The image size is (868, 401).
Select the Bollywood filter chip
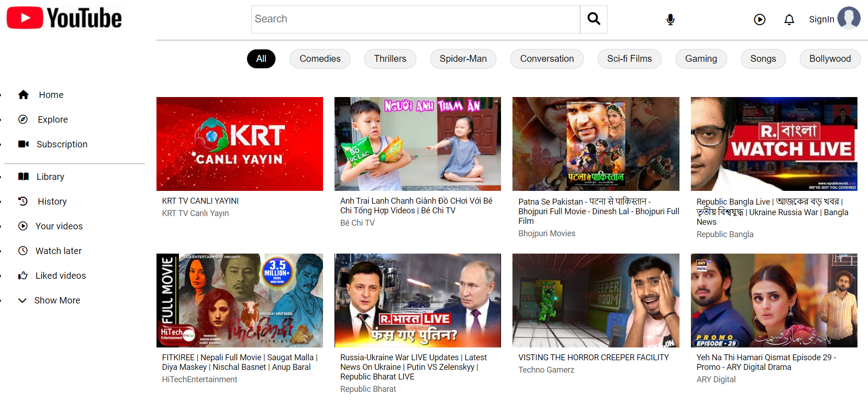830,59
